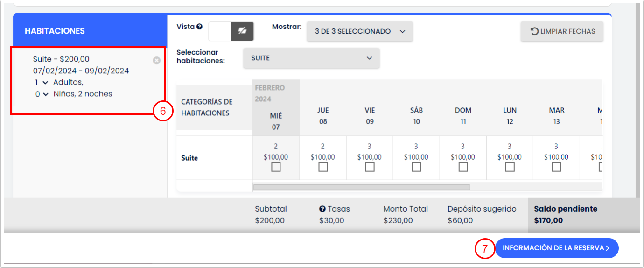Image resolution: width=644 pixels, height=268 pixels.
Task: Open the Mostrar '3 de 3 seleccionado' dropdown
Action: [x=359, y=31]
